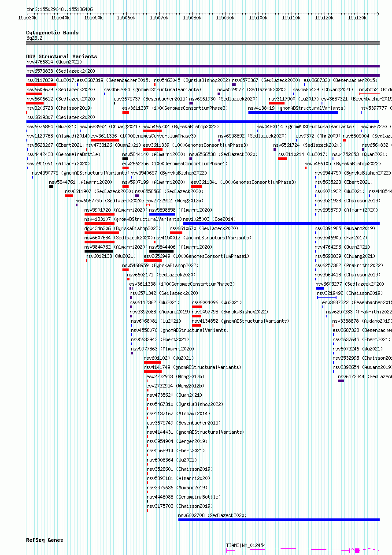The width and height of the screenshot is (392, 555).
Task: Click nsv3219492 (Chaisson2019) label
Action: (350, 293)
